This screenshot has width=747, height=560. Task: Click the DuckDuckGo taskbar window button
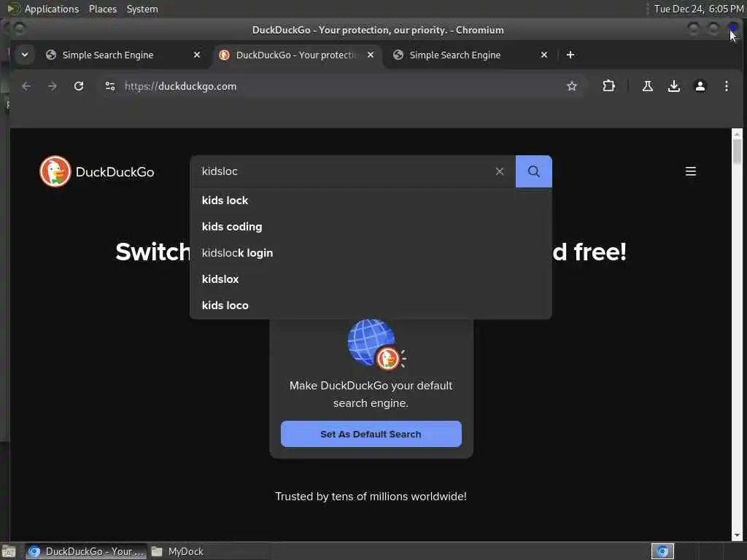(86, 551)
